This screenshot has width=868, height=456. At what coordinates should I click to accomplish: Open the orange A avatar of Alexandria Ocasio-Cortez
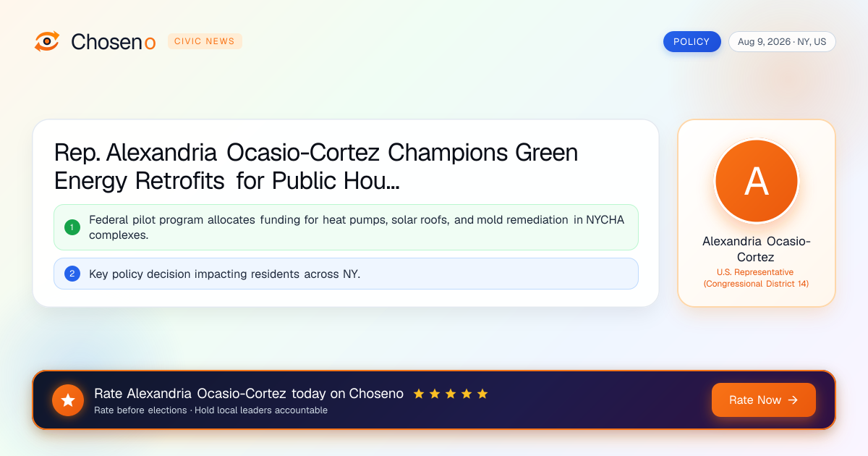[x=757, y=181]
